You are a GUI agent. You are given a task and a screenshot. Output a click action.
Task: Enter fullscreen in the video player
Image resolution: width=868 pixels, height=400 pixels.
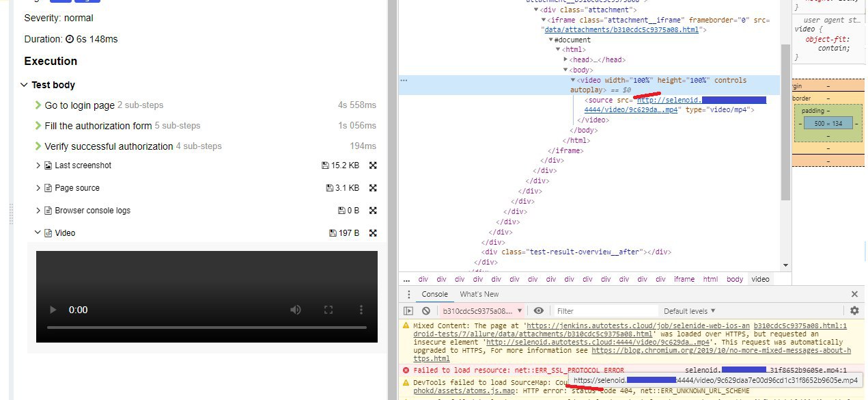click(328, 310)
